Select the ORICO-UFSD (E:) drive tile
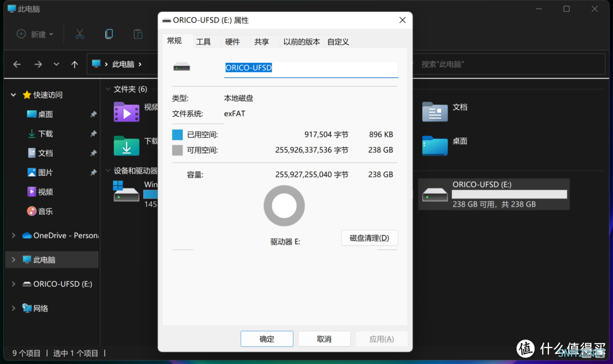 coord(493,194)
